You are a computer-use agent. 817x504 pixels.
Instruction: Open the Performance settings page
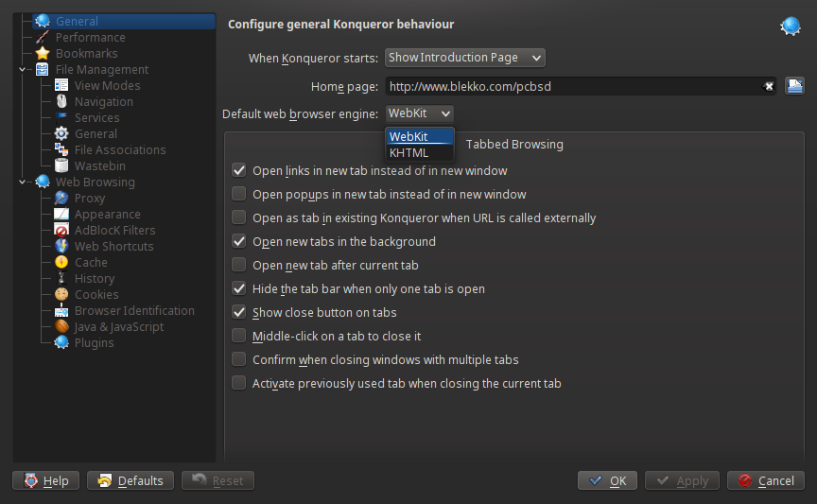pyautogui.click(x=90, y=38)
